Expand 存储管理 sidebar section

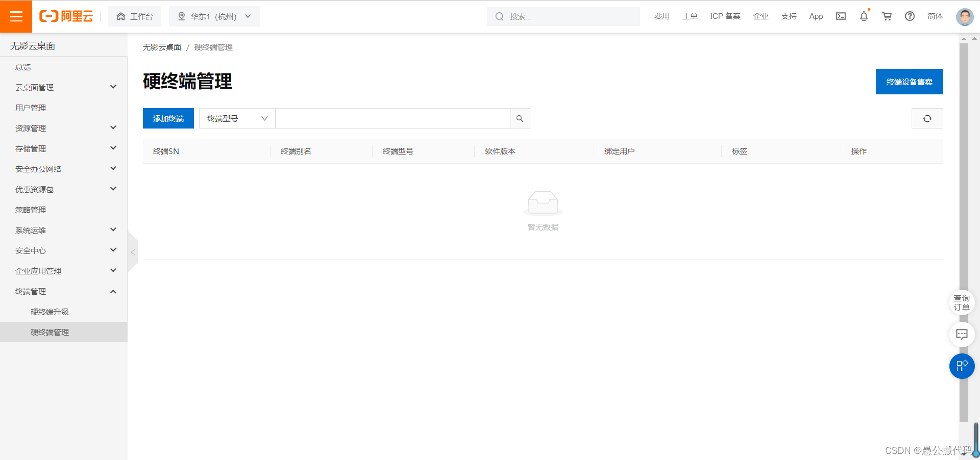[64, 148]
